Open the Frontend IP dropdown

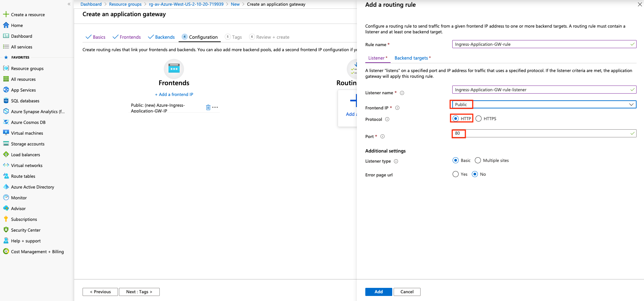coord(544,104)
